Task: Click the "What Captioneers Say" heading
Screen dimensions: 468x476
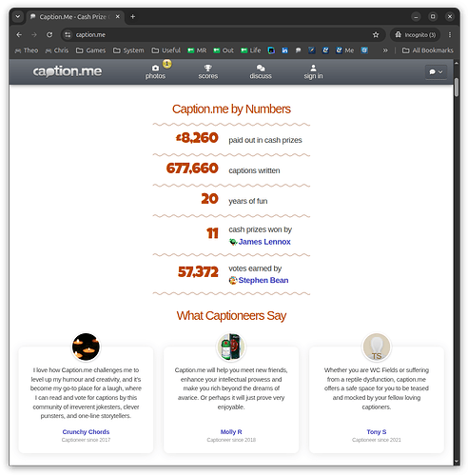Action: [231, 316]
